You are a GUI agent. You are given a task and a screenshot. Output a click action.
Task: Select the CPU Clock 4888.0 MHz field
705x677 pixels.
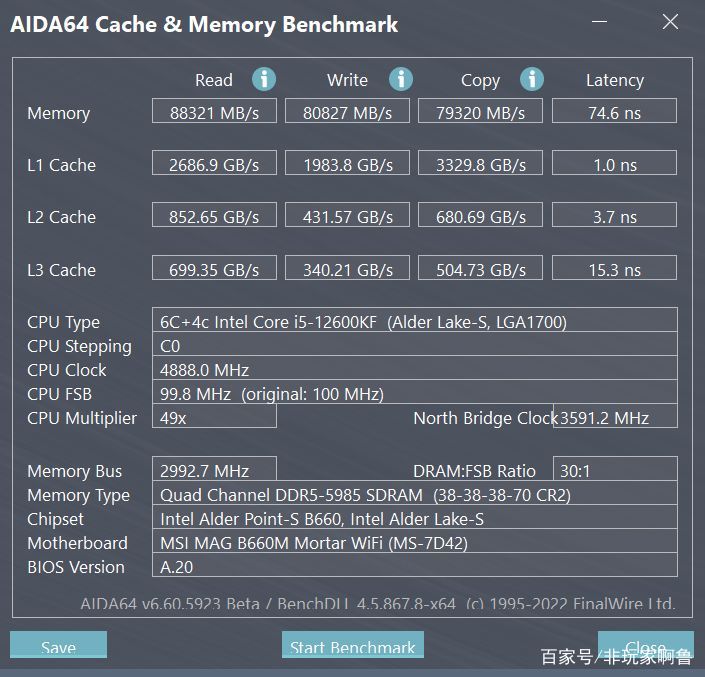click(x=415, y=368)
